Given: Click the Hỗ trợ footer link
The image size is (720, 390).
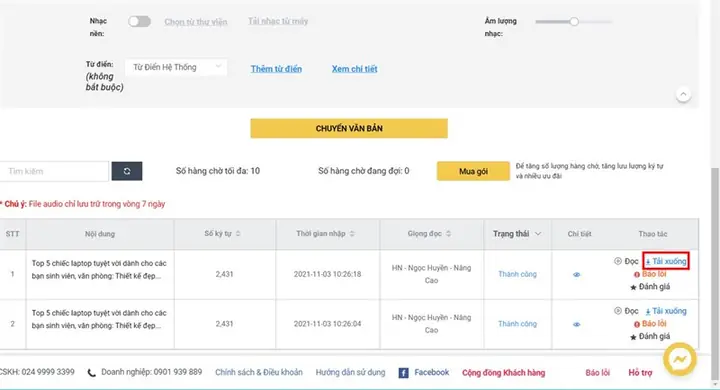Looking at the screenshot, I should tap(640, 373).
